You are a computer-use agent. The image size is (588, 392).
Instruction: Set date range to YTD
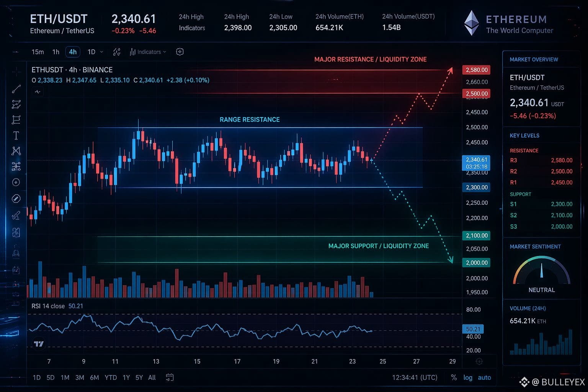[x=111, y=377]
